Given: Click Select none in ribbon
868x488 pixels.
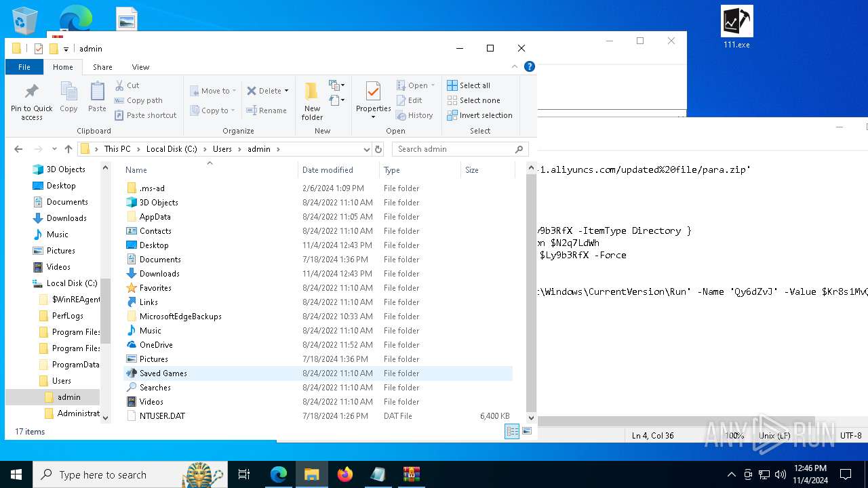Looking at the screenshot, I should coord(473,100).
